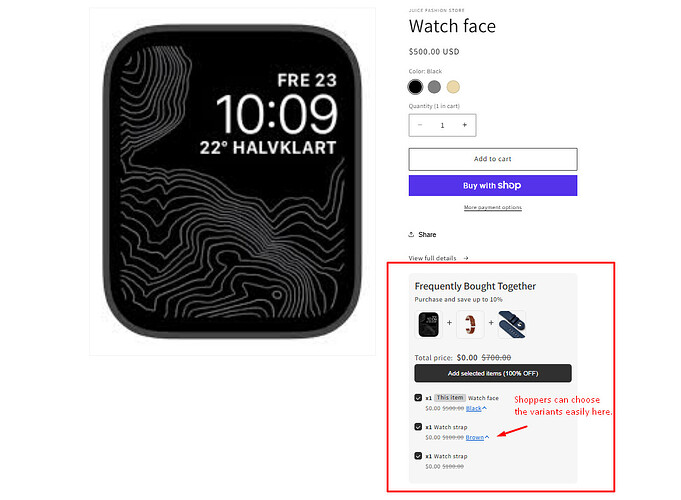Select the beige color swatch
The image size is (681, 500).
click(x=453, y=87)
